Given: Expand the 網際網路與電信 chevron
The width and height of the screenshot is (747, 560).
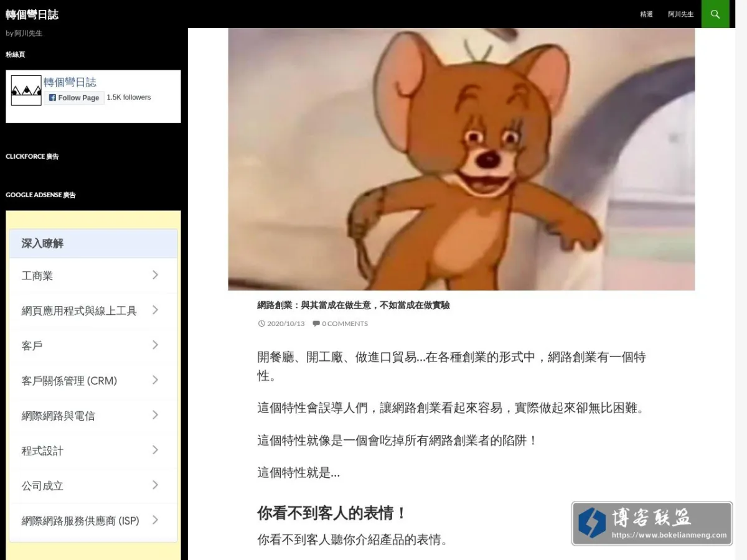Looking at the screenshot, I should (x=155, y=415).
